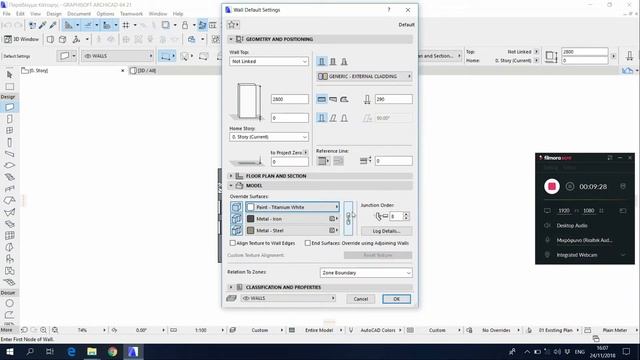Open the Design menu

pos(53,14)
